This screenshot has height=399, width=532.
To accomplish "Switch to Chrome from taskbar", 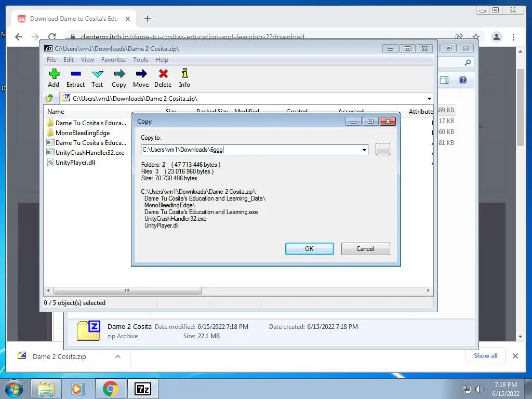I will (110, 389).
